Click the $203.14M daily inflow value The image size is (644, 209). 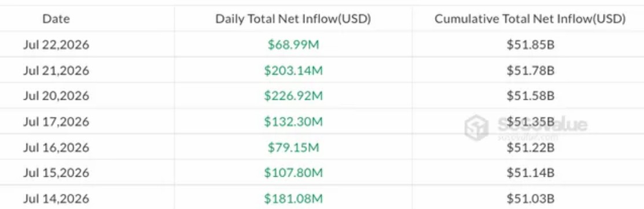tap(293, 70)
